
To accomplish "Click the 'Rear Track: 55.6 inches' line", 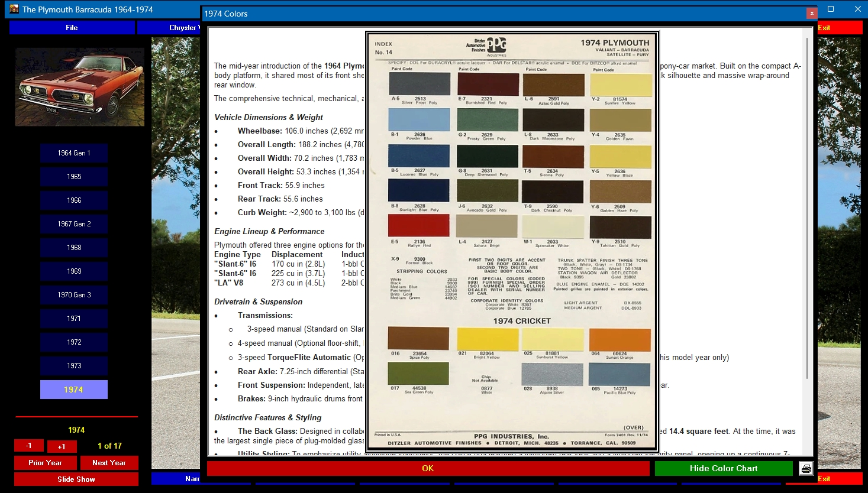I will (280, 199).
